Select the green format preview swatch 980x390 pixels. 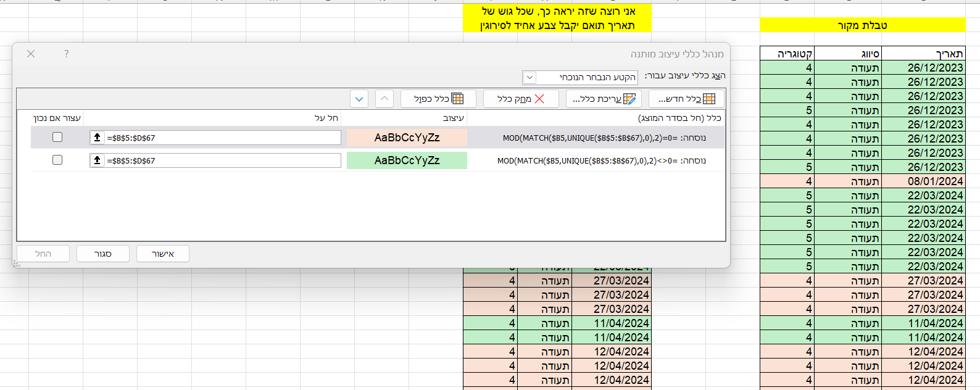click(407, 160)
